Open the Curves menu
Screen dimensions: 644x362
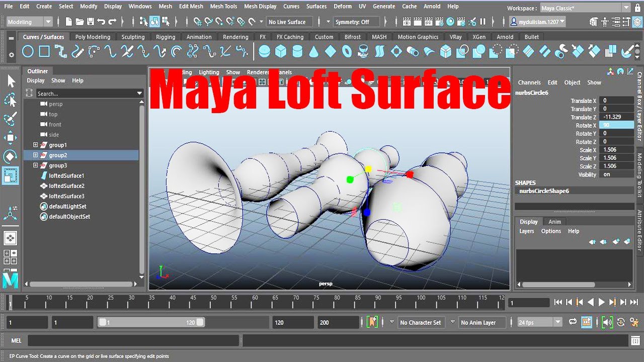(291, 7)
